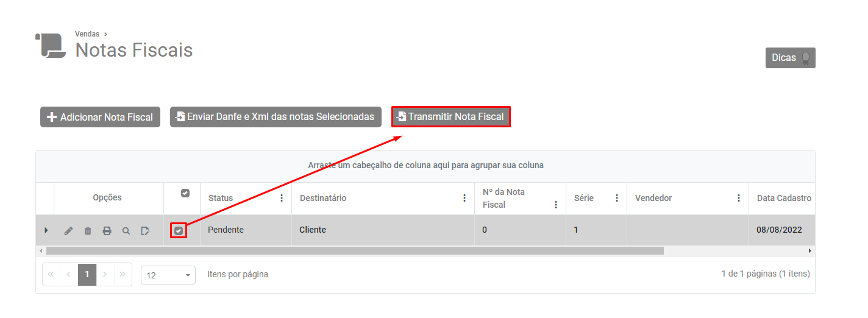Click the document edit icon in Opções
The image size is (868, 318).
[x=145, y=231]
